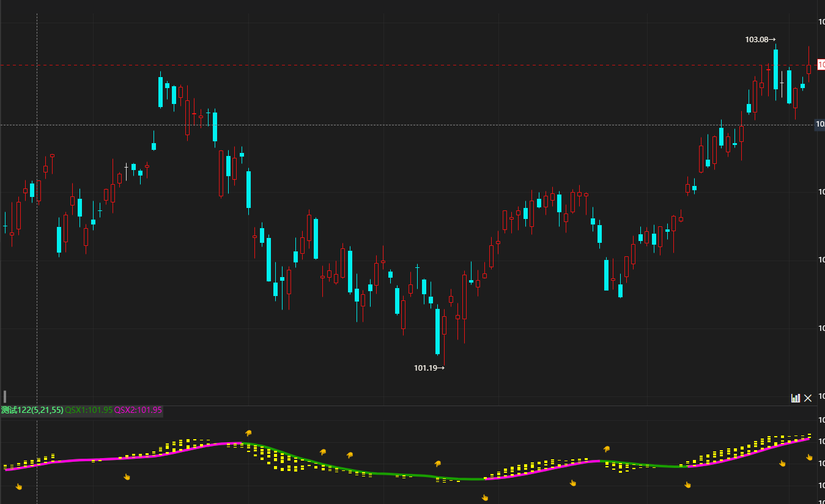The width and height of the screenshot is (825, 504).
Task: Click the red current price tag on axis
Action: (821, 64)
